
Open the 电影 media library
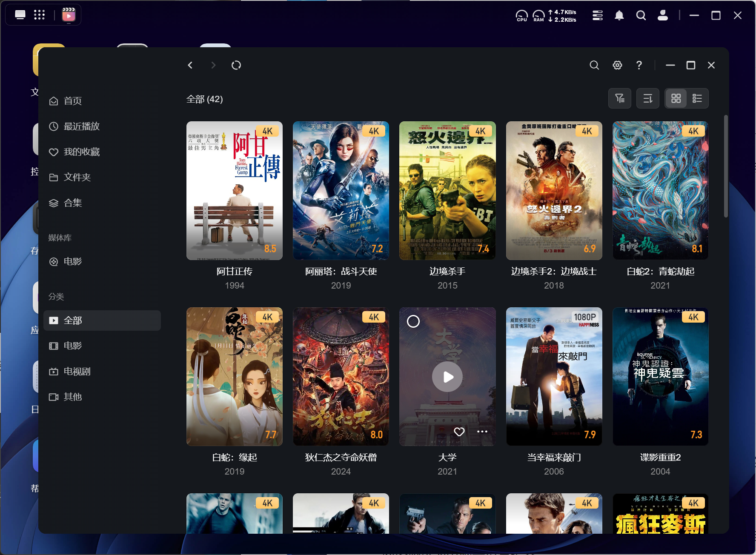click(x=102, y=262)
